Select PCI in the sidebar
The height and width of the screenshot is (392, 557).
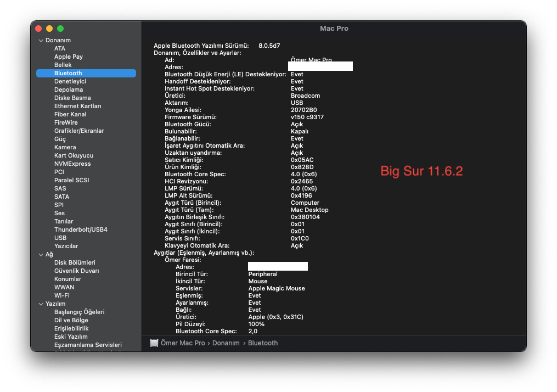pyautogui.click(x=59, y=172)
